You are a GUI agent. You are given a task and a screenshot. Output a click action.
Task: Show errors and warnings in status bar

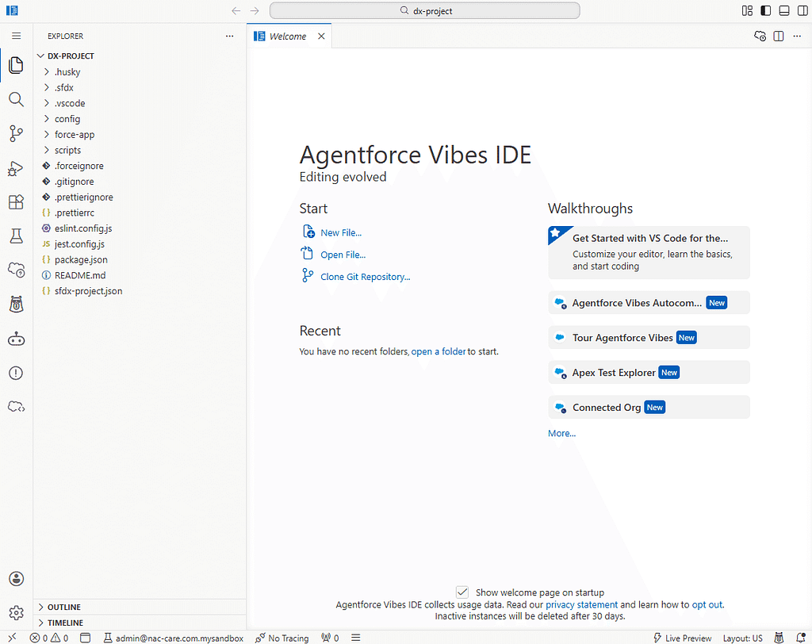[48, 638]
